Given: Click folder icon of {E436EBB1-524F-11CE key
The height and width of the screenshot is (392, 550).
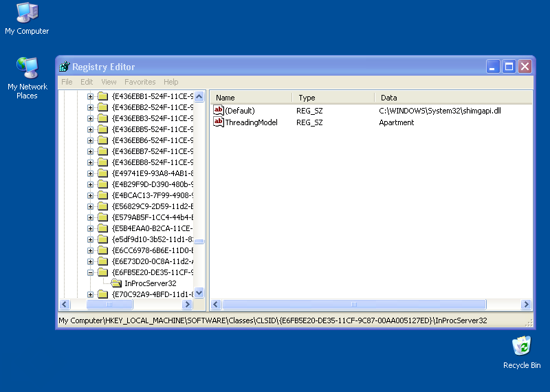Looking at the screenshot, I should point(102,96).
